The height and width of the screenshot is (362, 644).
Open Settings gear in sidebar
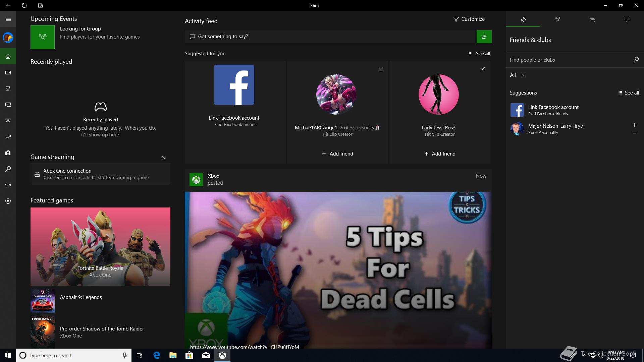coord(8,201)
